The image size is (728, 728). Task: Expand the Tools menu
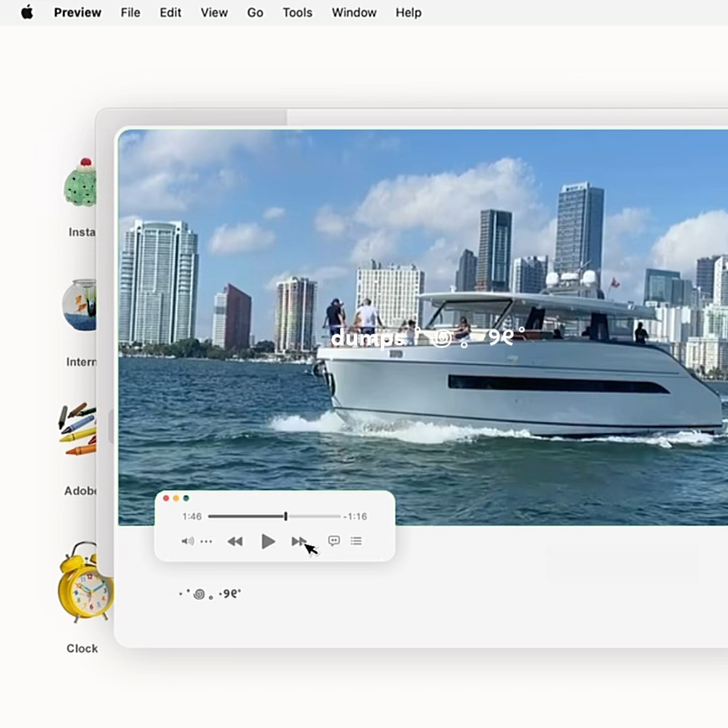coord(297,12)
